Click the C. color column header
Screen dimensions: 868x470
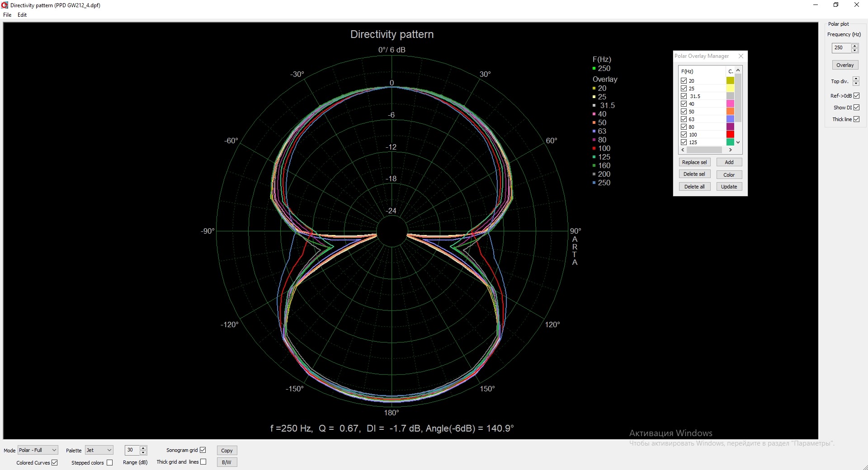click(x=730, y=71)
